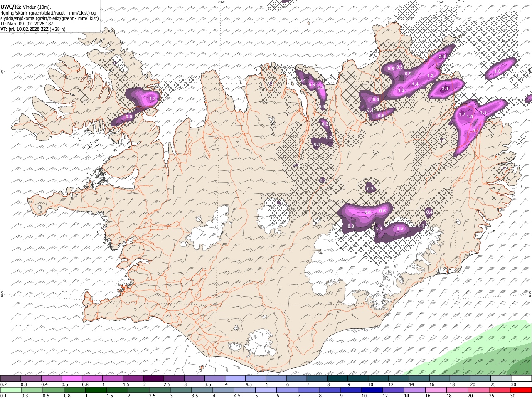Click the 2.1 snowfall value on map
The image size is (532, 399).
click(x=445, y=89)
